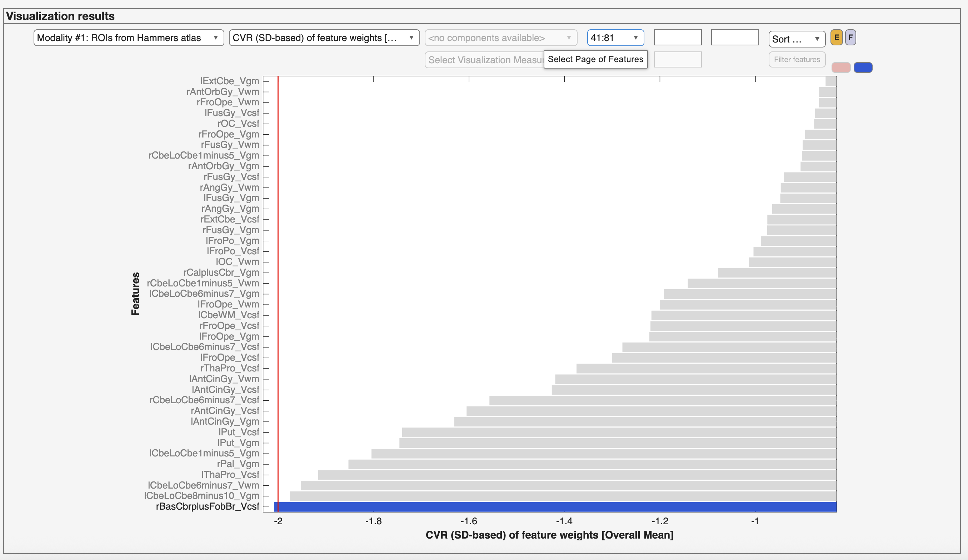The height and width of the screenshot is (560, 968).
Task: Click the orange E button
Action: 837,37
